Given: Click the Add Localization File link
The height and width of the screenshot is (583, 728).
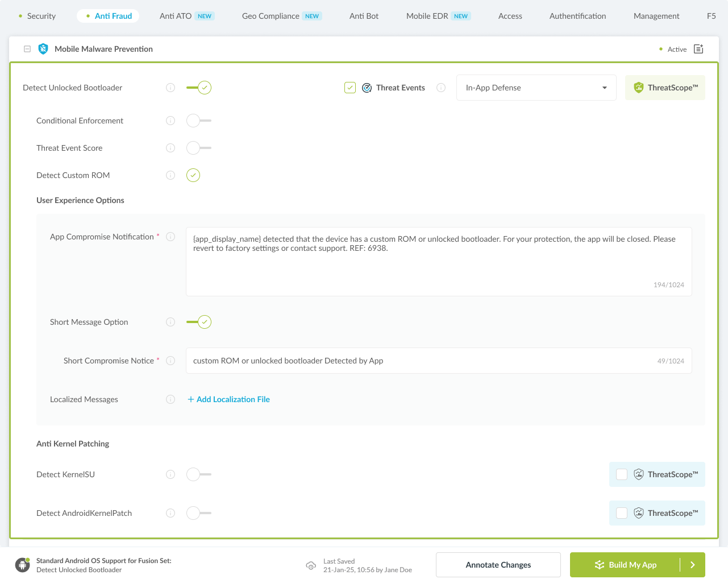Looking at the screenshot, I should click(229, 399).
